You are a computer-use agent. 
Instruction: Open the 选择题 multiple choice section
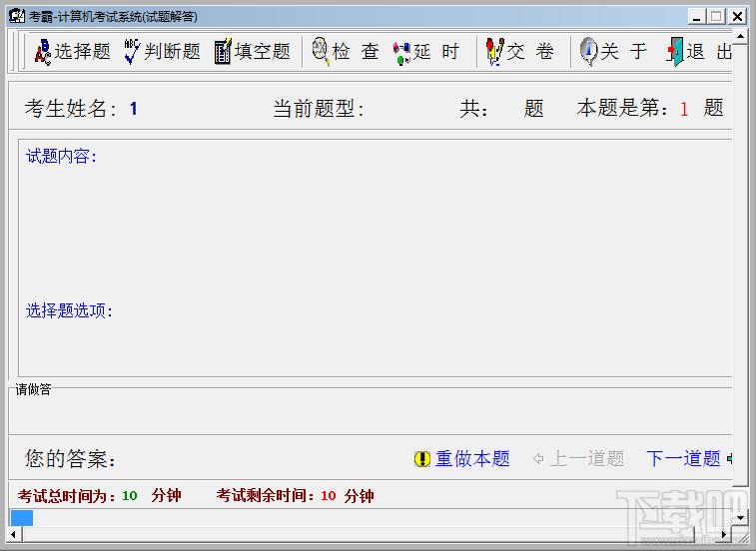point(72,51)
